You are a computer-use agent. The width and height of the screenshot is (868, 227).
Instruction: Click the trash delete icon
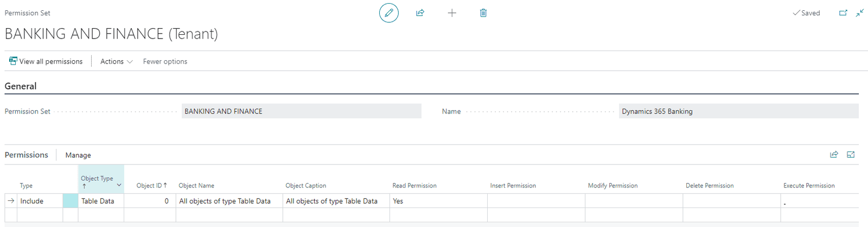(x=483, y=13)
